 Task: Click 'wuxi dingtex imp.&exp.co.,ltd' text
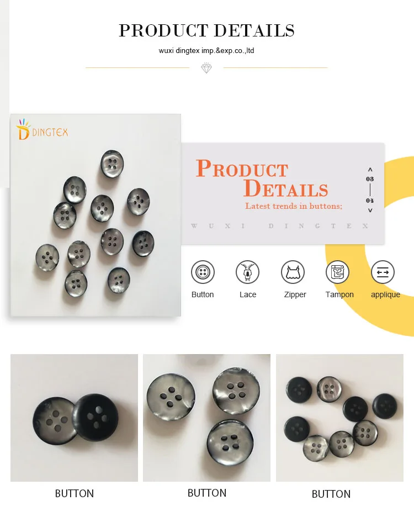click(x=206, y=51)
